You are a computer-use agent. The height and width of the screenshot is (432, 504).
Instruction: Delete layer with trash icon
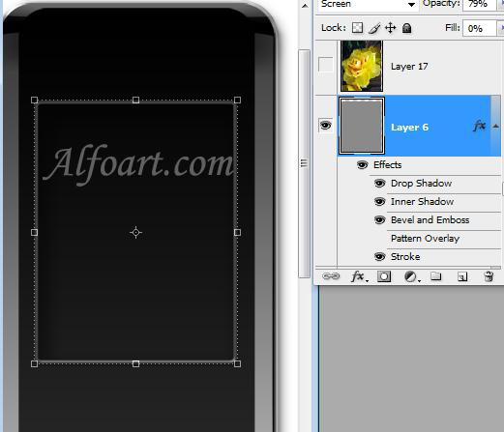[x=489, y=276]
